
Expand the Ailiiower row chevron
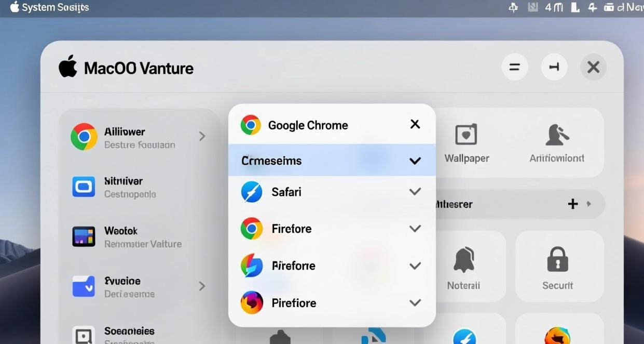202,136
